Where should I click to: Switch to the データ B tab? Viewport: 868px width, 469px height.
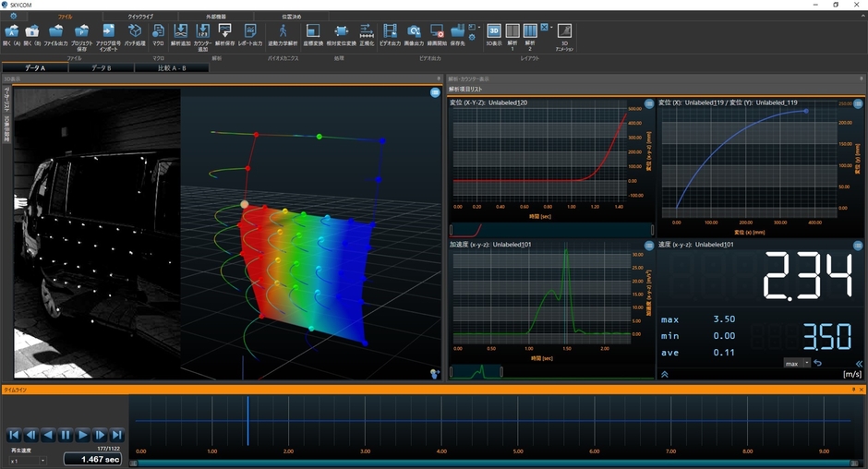pos(102,67)
